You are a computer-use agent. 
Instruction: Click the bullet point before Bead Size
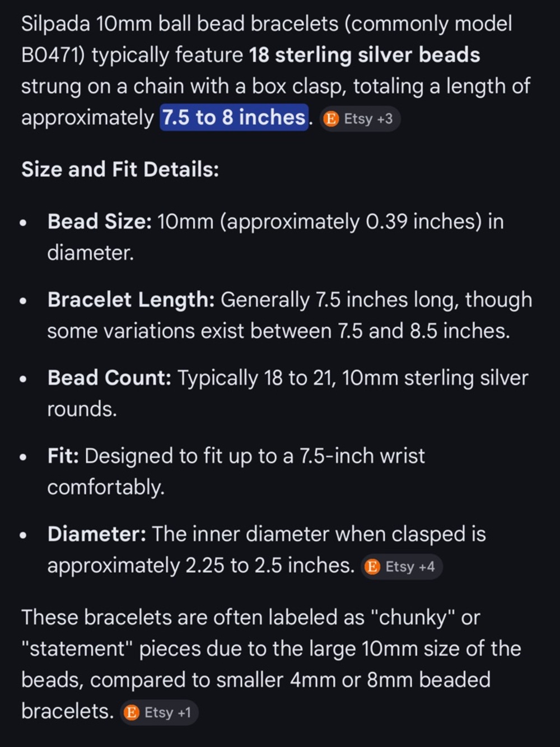23,222
